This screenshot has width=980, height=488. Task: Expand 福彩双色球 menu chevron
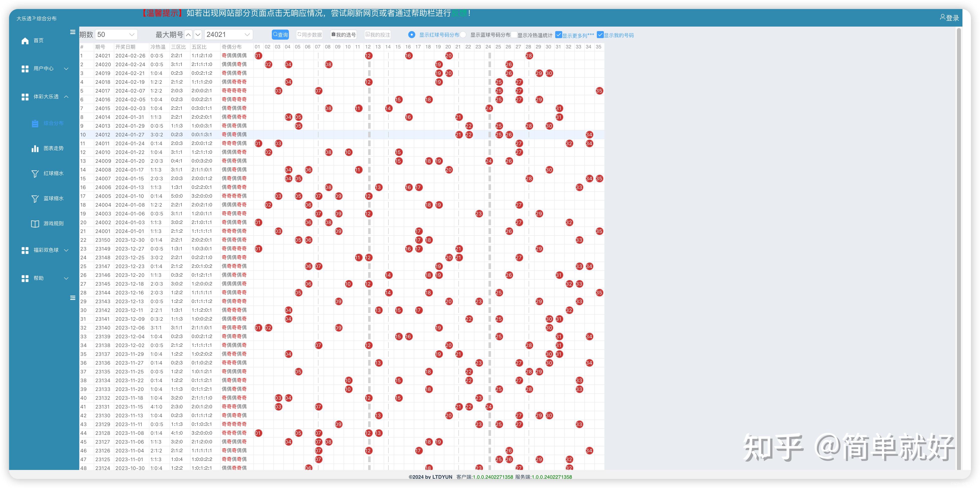66,250
